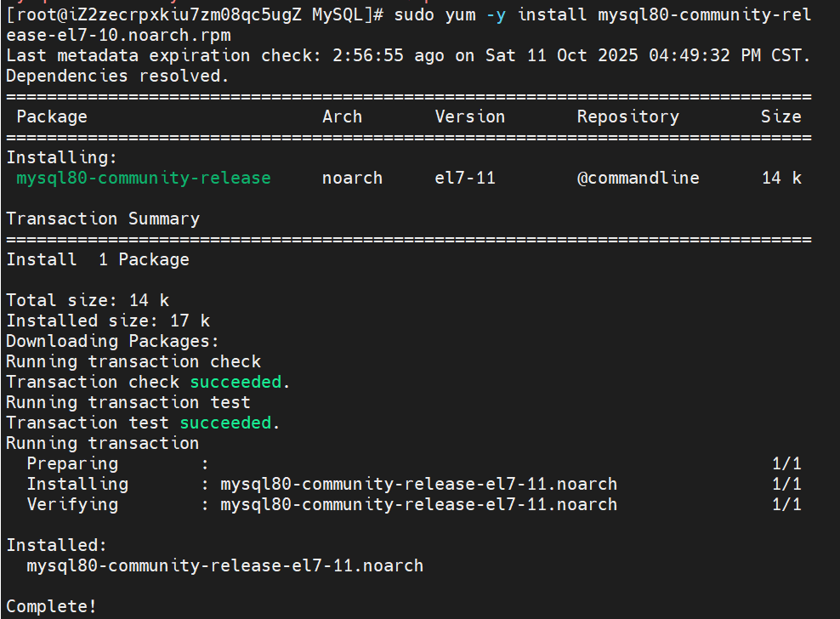Click the '1/1' counter on the Verifying row
Screen dimensions: 840x619
786,504
